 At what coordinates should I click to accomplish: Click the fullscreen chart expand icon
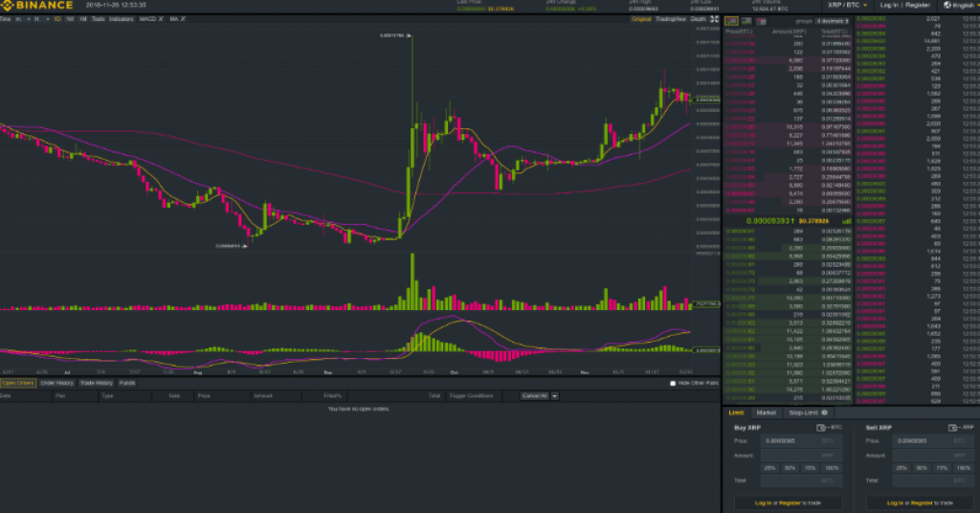click(x=714, y=19)
